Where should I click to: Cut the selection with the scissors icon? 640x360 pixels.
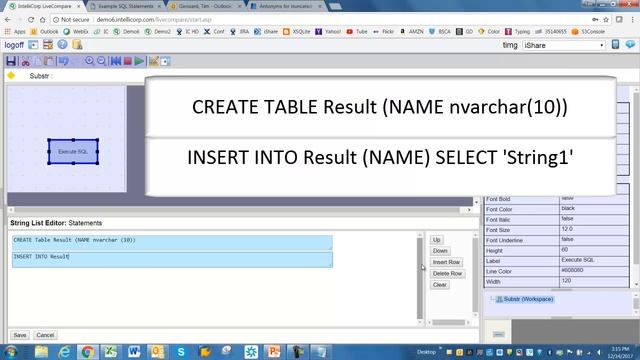click(25, 61)
